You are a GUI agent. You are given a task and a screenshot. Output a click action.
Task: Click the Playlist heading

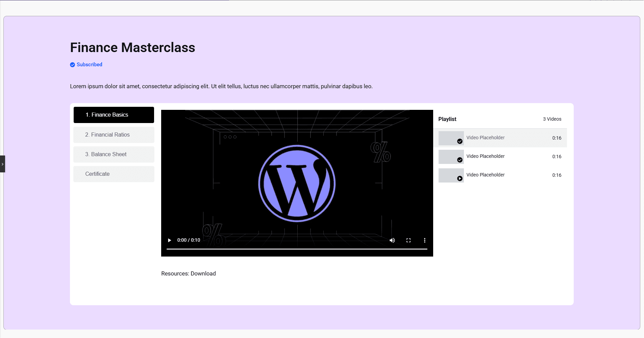coord(447,119)
